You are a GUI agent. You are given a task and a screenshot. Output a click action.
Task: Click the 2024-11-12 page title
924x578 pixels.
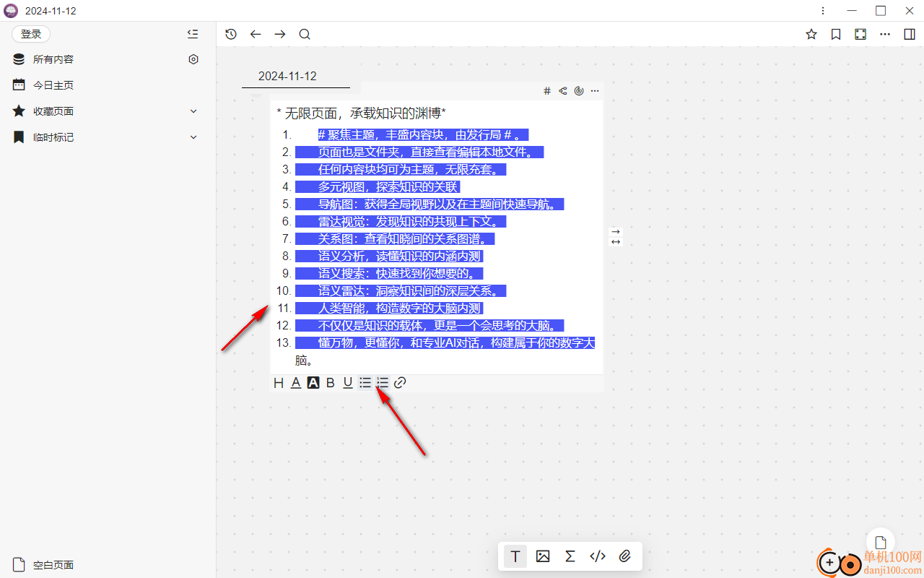tap(287, 76)
